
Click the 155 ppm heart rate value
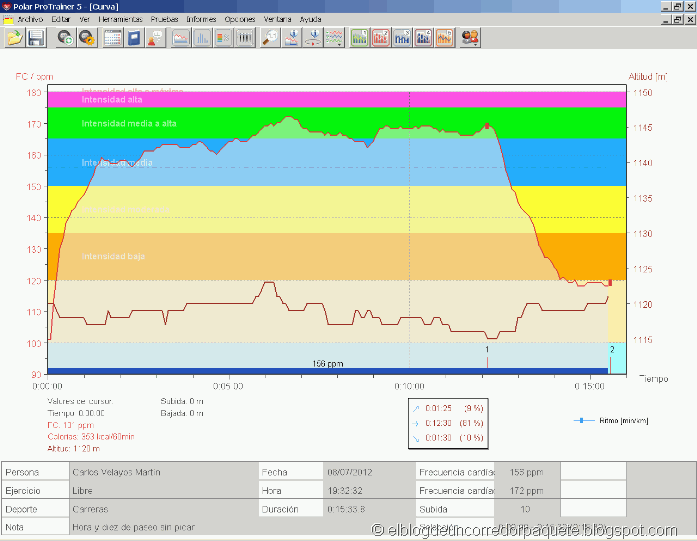pos(526,472)
